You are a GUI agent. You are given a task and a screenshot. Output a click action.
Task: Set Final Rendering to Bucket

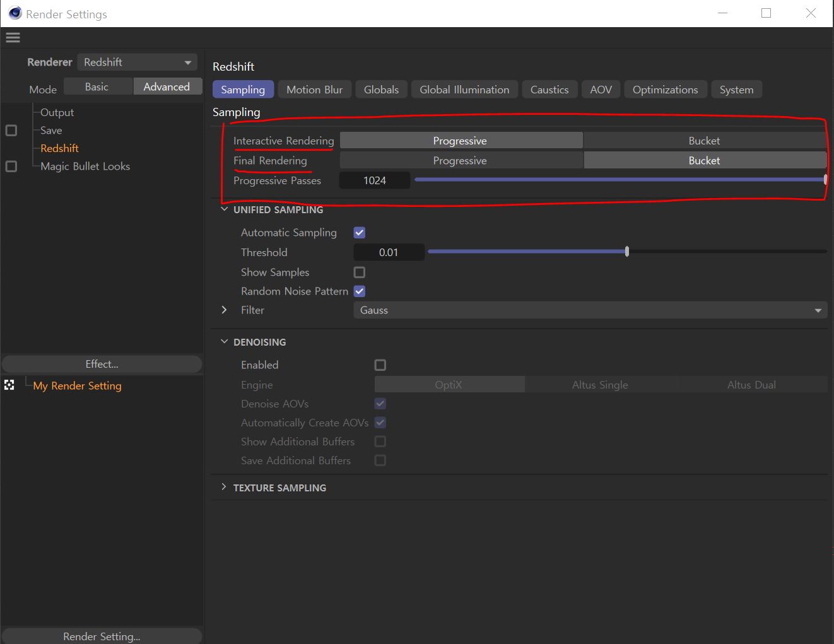(705, 161)
